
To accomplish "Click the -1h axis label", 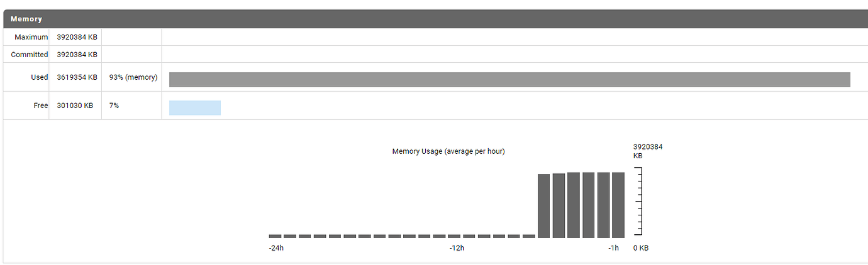I will tap(613, 248).
